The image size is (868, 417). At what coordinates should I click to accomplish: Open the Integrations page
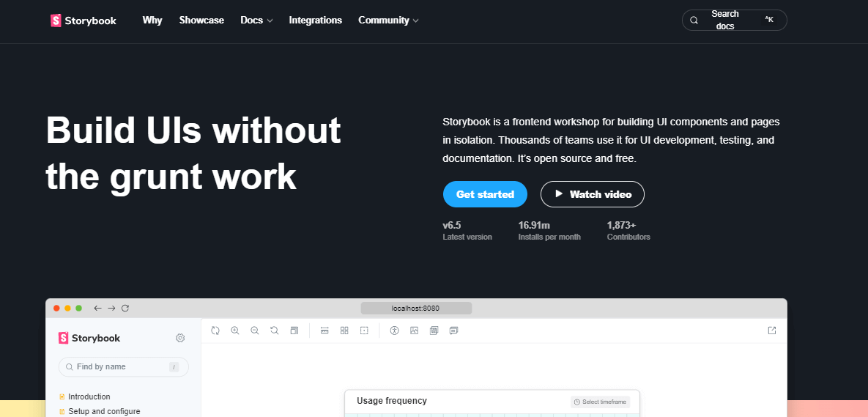pos(316,21)
